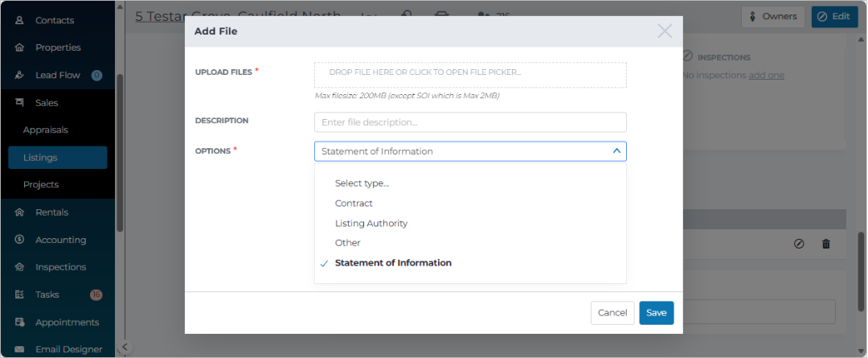
Task: Collapse the sidebar with the chevron button
Action: tap(125, 347)
